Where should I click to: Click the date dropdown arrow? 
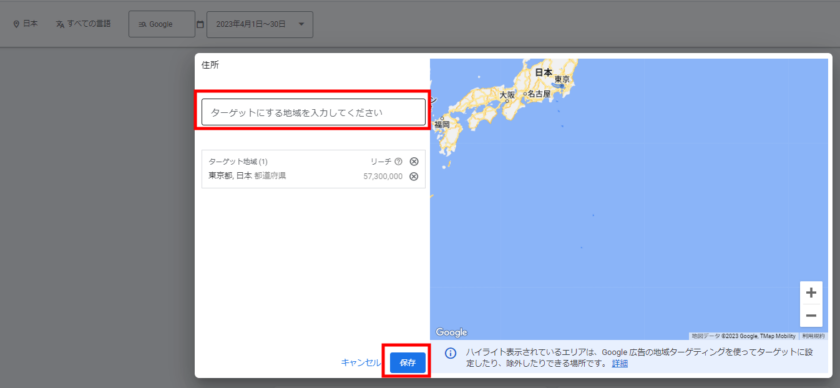[301, 24]
